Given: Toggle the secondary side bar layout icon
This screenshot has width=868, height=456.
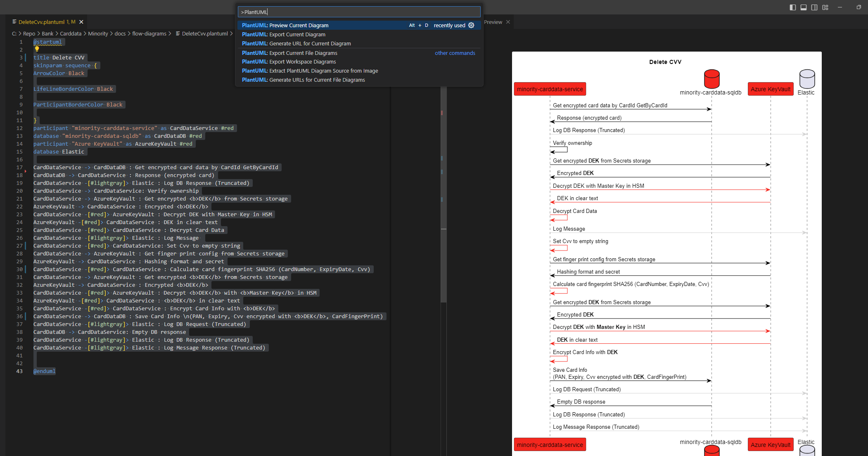Looking at the screenshot, I should click(814, 7).
